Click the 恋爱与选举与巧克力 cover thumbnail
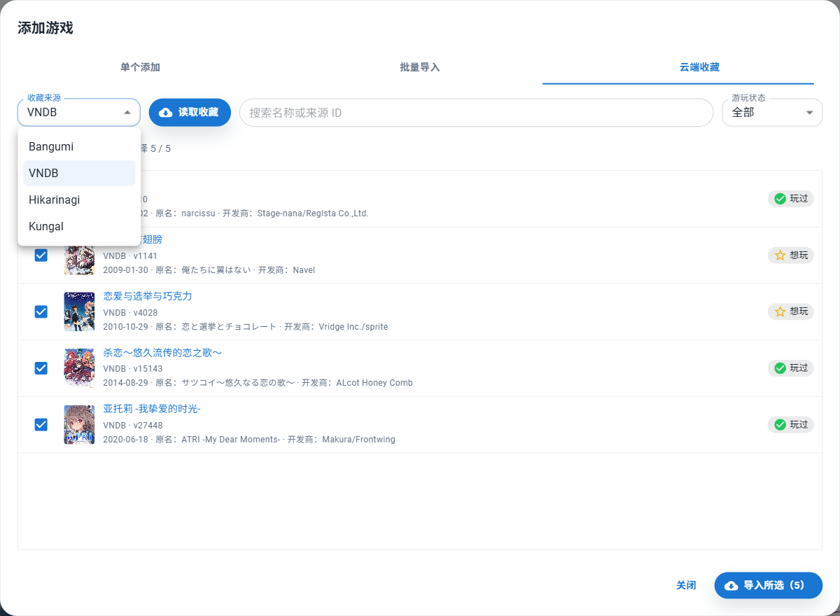Image resolution: width=840 pixels, height=616 pixels. coord(79,311)
